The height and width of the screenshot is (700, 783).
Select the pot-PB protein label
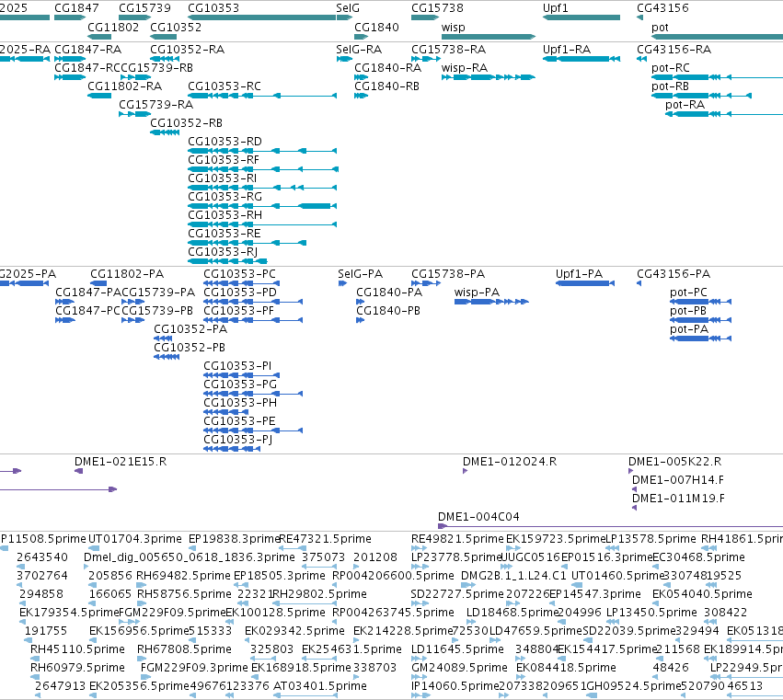click(x=688, y=311)
